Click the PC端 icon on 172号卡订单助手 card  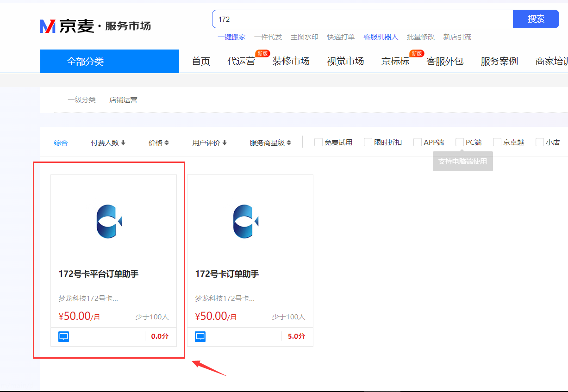(200, 336)
